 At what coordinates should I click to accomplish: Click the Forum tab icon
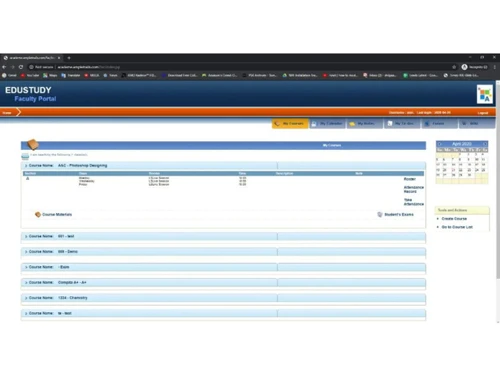click(427, 124)
